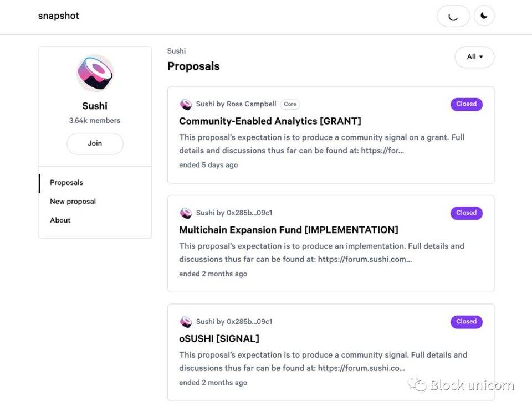Open Multichain Expansion Fund [IMPLEMENTATION] proposal title
This screenshot has width=532, height=407.
tap(289, 230)
